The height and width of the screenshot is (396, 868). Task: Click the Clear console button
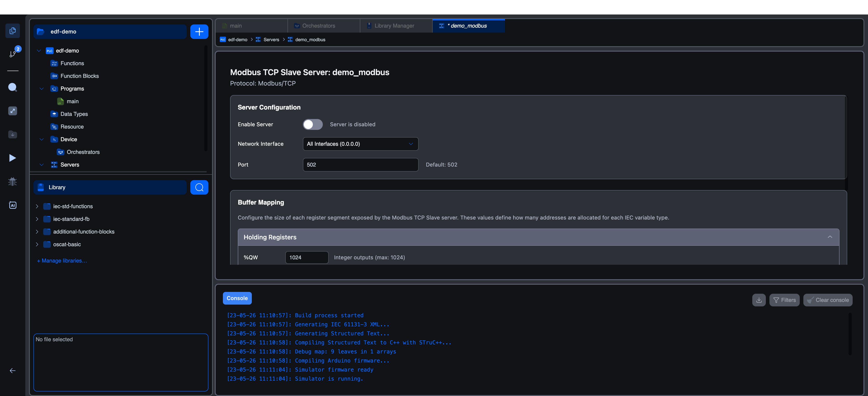(828, 300)
